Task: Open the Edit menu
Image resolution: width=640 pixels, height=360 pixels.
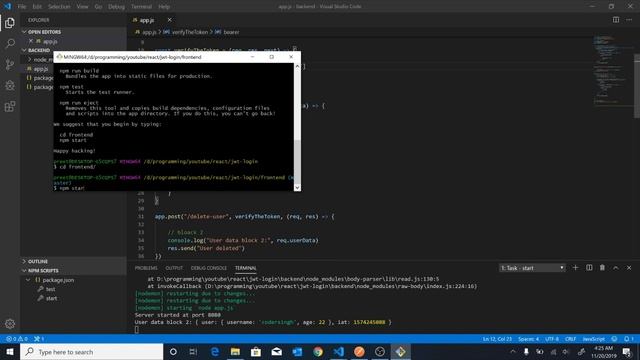Action: point(37,7)
